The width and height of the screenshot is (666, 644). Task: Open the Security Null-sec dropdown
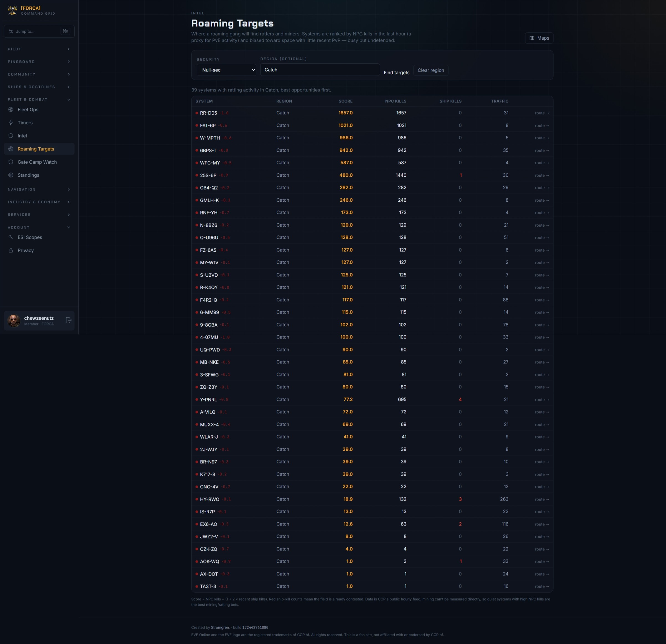(226, 70)
